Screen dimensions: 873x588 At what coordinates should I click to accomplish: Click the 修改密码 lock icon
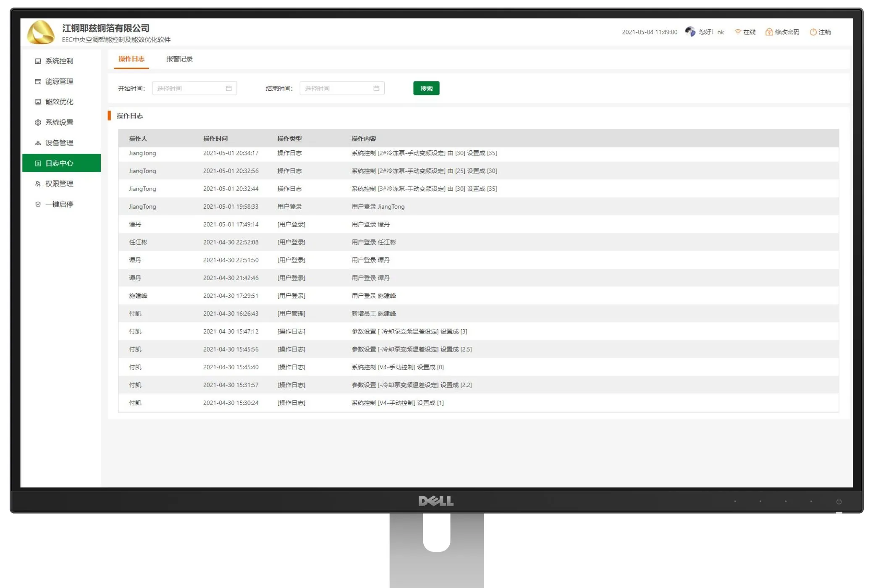pyautogui.click(x=768, y=31)
